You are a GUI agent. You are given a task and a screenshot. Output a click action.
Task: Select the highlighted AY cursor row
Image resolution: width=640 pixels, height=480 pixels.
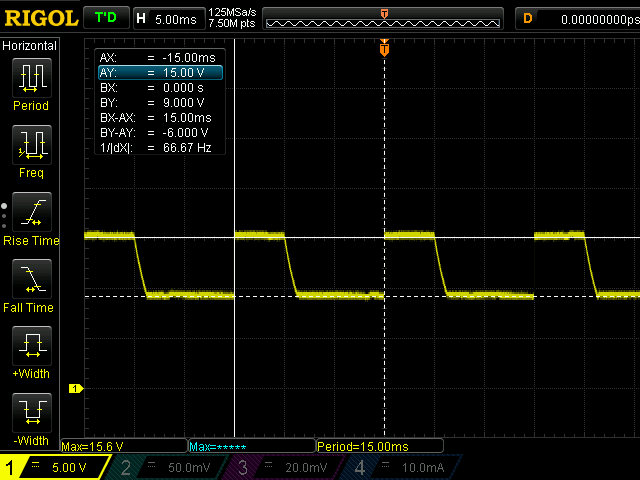pyautogui.click(x=160, y=73)
